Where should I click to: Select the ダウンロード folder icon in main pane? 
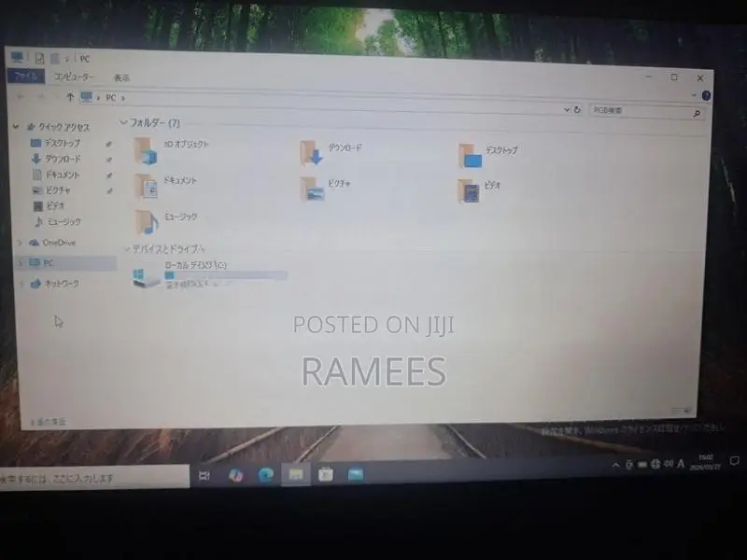312,153
